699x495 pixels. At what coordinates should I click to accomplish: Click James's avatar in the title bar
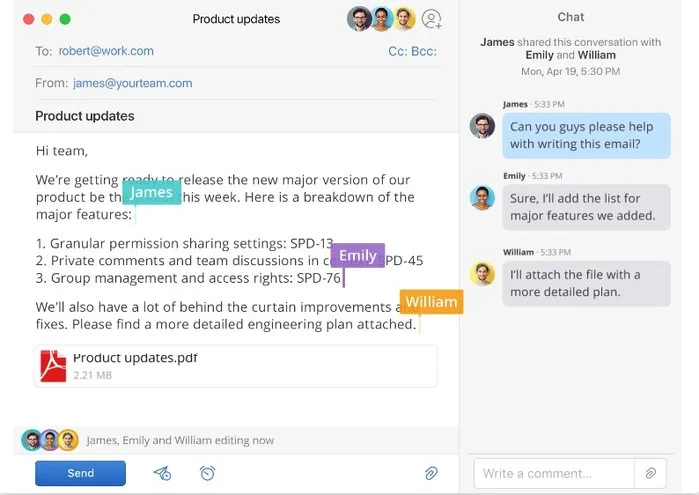(359, 19)
